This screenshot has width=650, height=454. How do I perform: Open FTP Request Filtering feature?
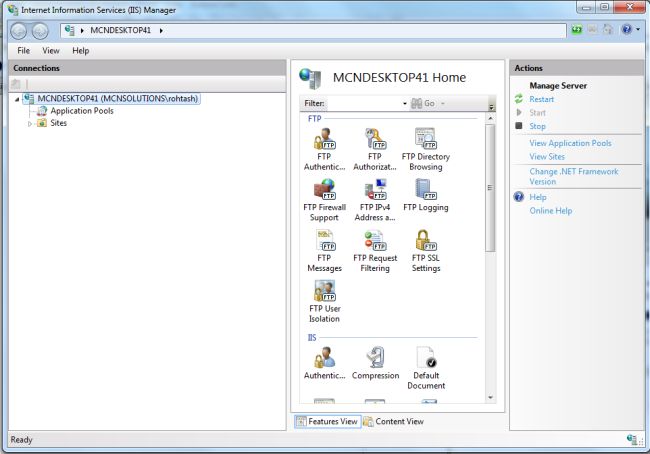click(375, 251)
